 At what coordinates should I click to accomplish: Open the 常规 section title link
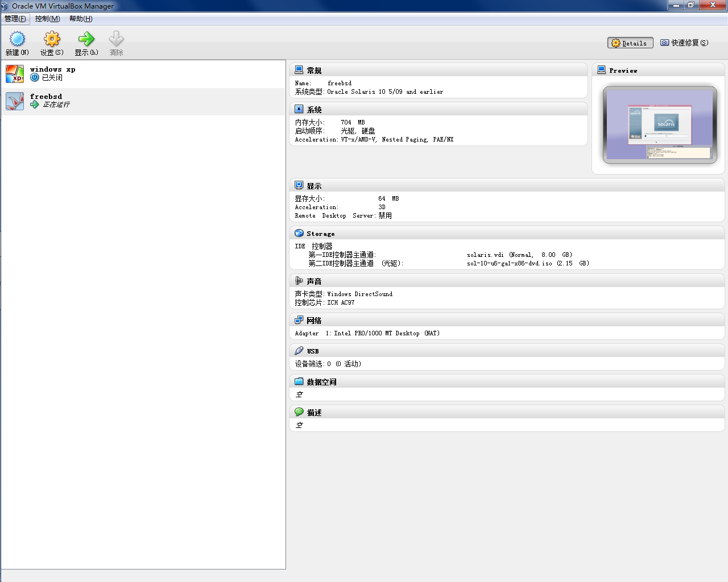tap(314, 70)
